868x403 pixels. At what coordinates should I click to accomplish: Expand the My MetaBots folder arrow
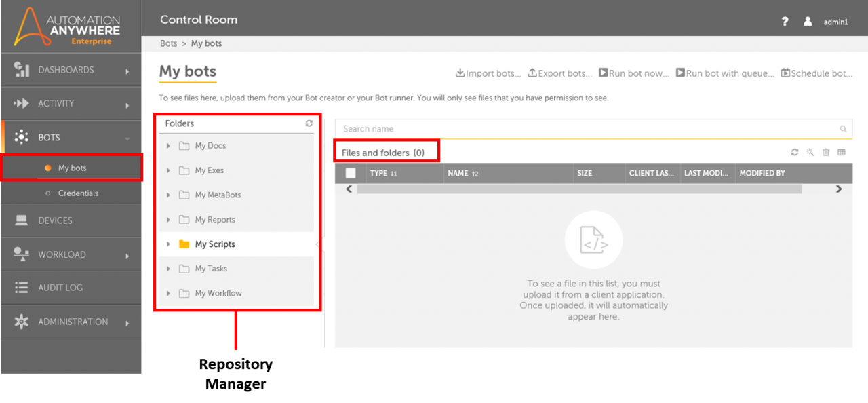[x=168, y=195]
